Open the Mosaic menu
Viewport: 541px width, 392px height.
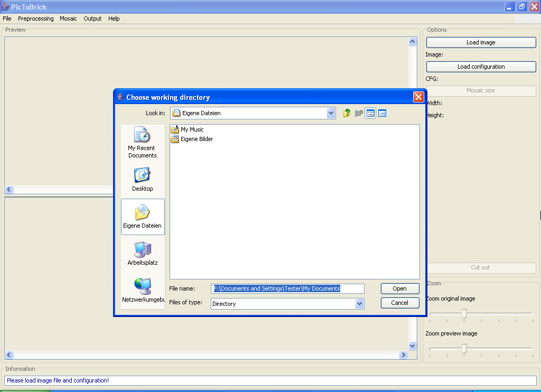(x=68, y=18)
